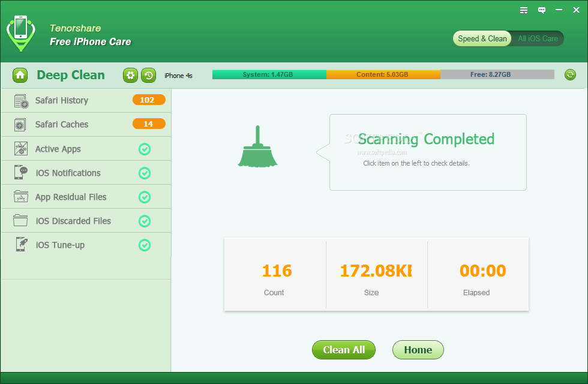The height and width of the screenshot is (384, 588).
Task: Open the feedback chat bubble icon
Action: [x=541, y=10]
